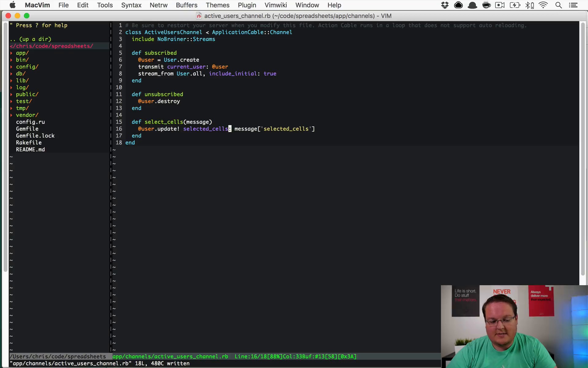Image resolution: width=588 pixels, height=368 pixels.
Task: Open the Wi-Fi status menu
Action: point(543,5)
